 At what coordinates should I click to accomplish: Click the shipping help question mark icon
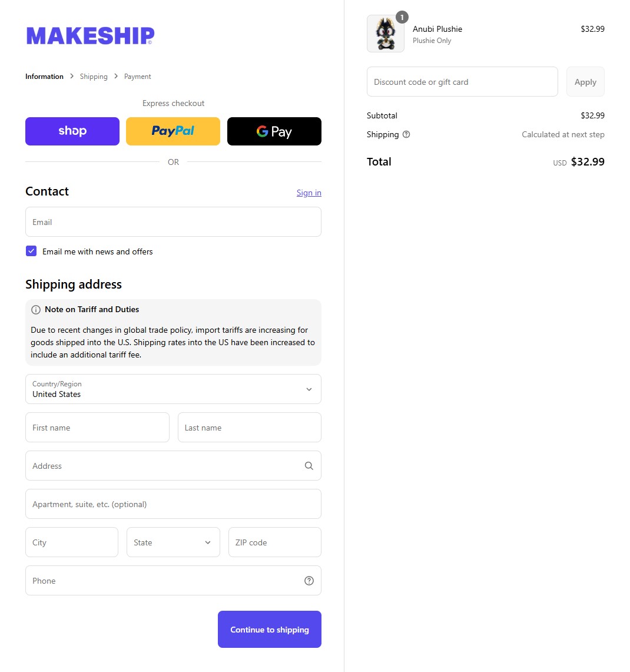(x=406, y=134)
